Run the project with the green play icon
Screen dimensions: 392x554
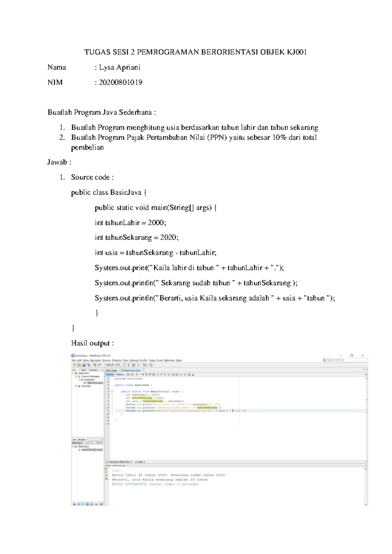tap(139, 365)
